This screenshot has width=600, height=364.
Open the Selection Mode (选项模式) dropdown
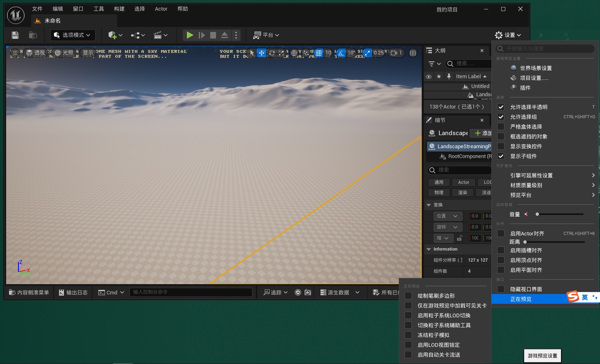pyautogui.click(x=73, y=35)
